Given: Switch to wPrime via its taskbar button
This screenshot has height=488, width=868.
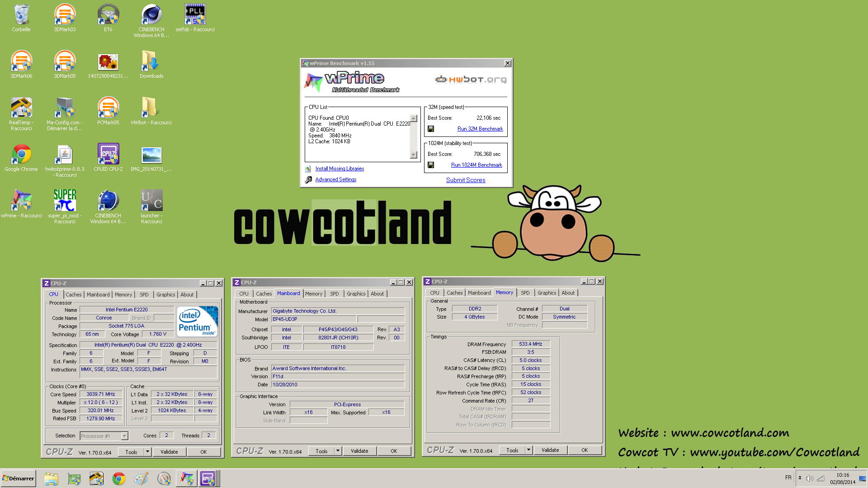Looking at the screenshot, I should (x=186, y=479).
